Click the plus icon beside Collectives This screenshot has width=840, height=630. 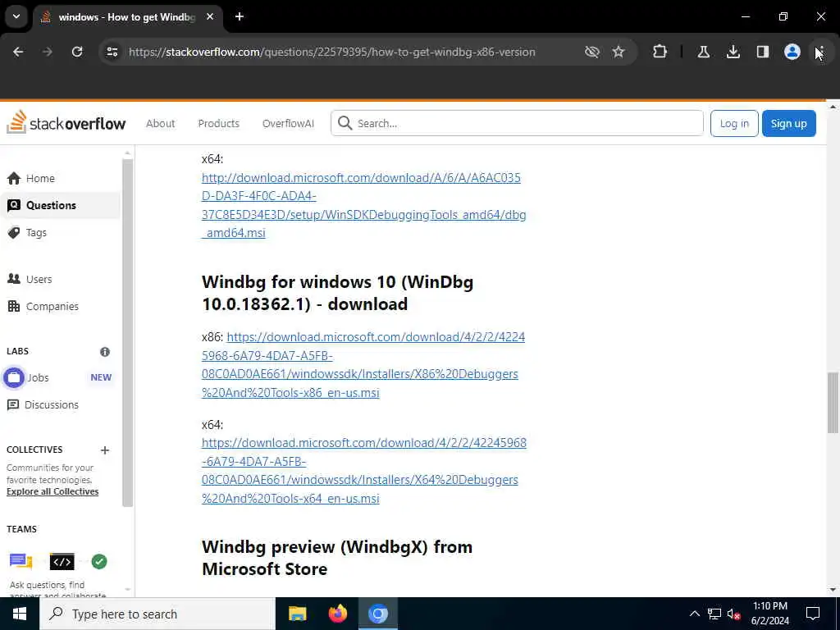tap(105, 450)
